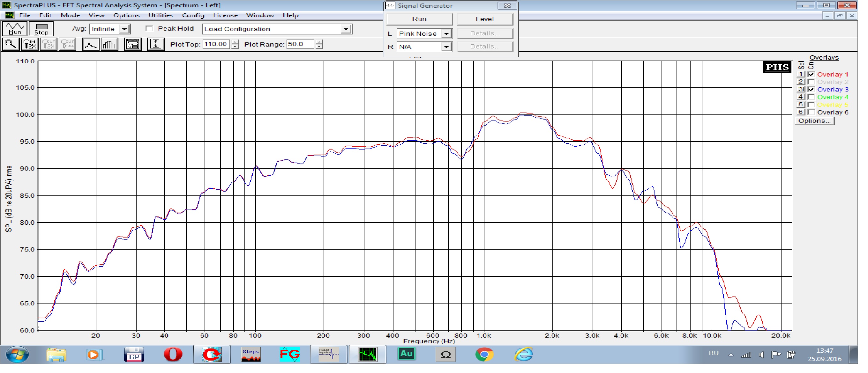
Task: Open the Utilities menu
Action: click(x=161, y=16)
